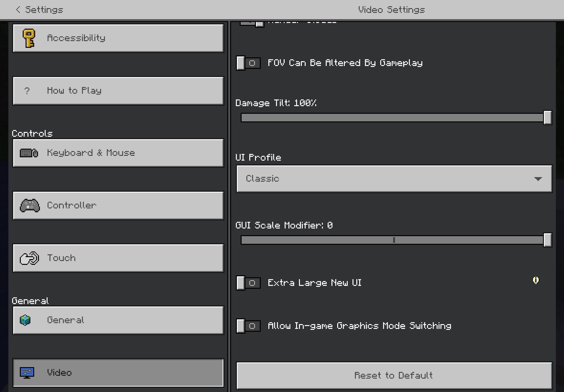This screenshot has height=392, width=564.
Task: Click the golden key Accessibility icon
Action: pyautogui.click(x=29, y=38)
